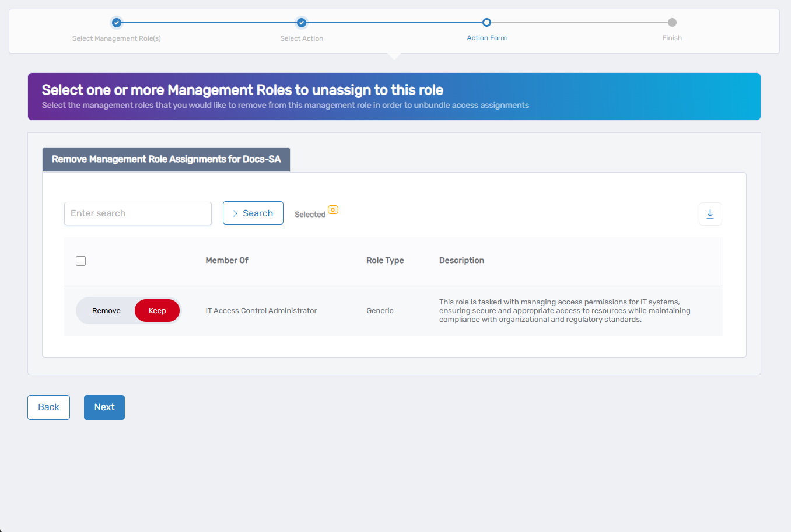
Task: Navigate to the Action Form step
Action: point(487,37)
